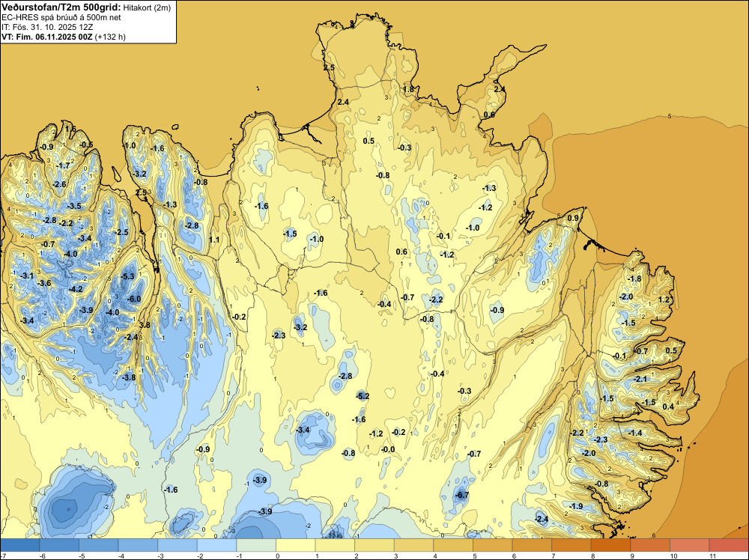
Task: Click the -2.6 temperature value
Action: tap(60, 184)
